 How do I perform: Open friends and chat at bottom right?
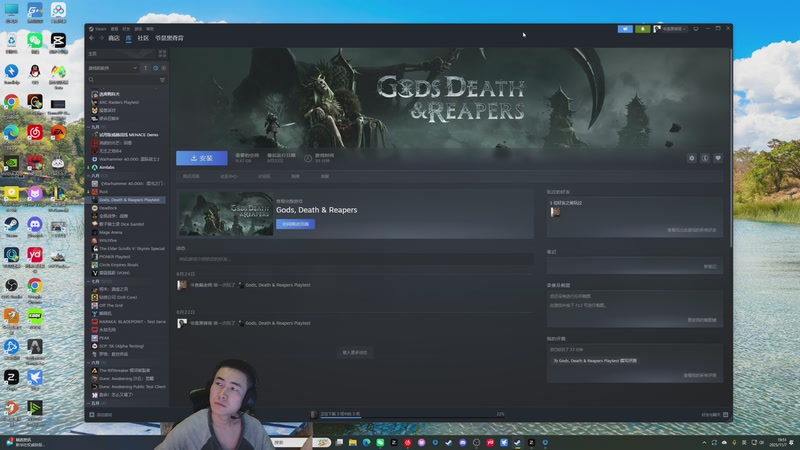pyautogui.click(x=715, y=415)
